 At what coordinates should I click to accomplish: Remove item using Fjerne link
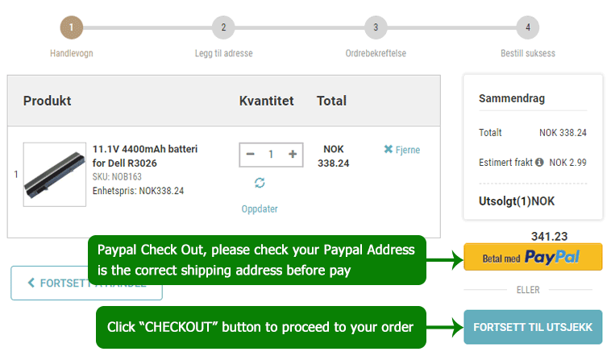point(401,150)
